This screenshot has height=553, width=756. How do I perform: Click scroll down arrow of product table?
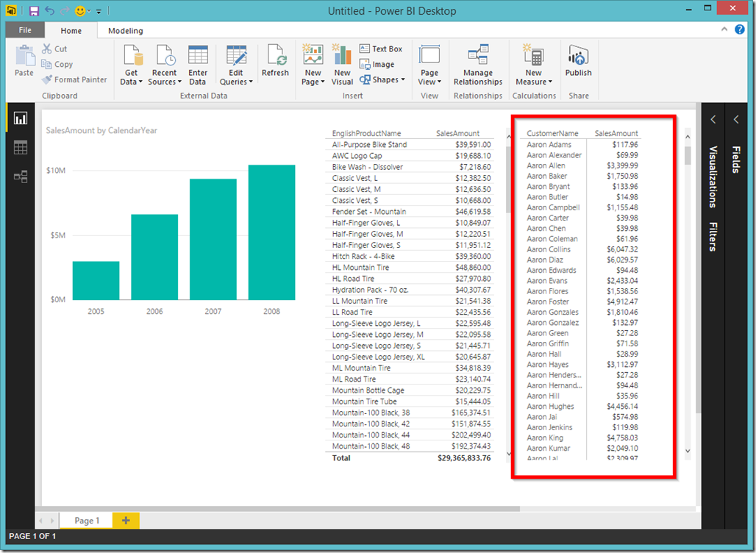tap(508, 454)
